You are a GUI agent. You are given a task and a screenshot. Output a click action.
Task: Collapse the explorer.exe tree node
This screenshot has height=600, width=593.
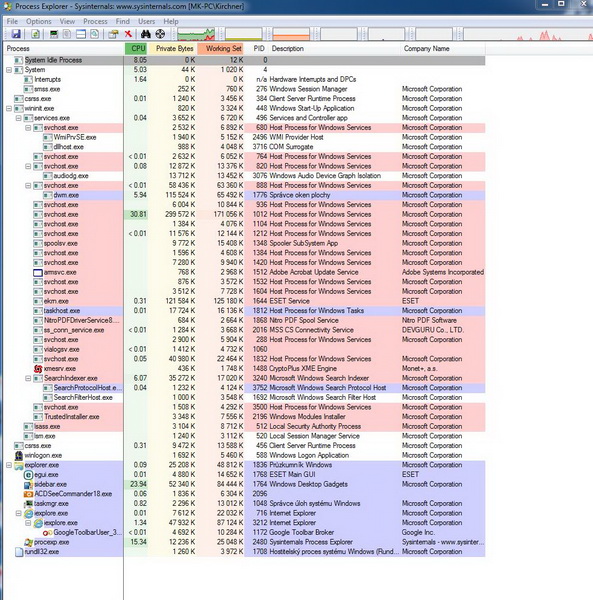[9, 465]
